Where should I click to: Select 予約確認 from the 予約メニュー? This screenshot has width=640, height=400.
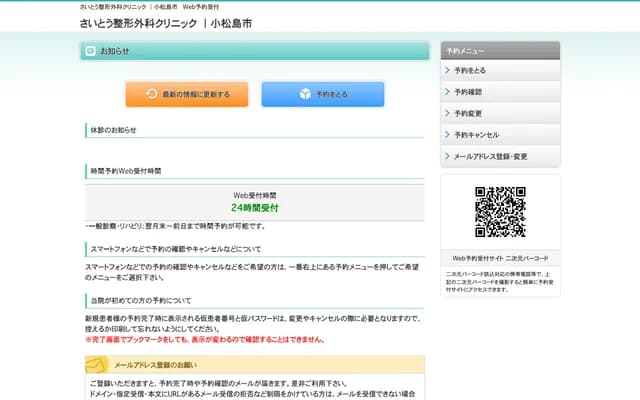point(468,92)
